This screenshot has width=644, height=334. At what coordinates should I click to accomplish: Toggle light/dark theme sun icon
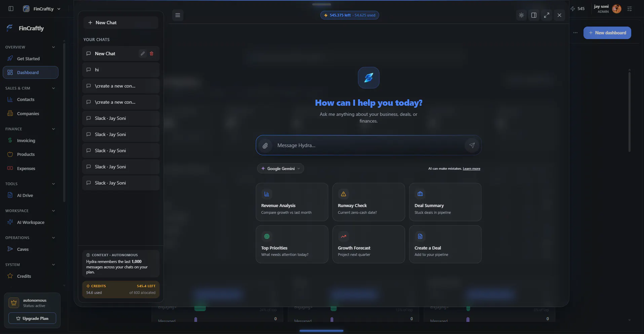[x=521, y=15]
